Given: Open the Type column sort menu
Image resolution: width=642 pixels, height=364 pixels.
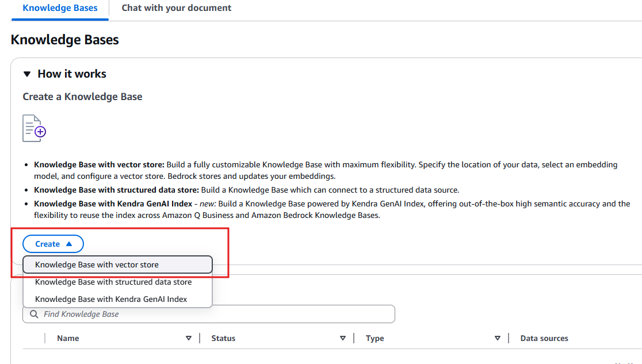Looking at the screenshot, I should pyautogui.click(x=498, y=338).
